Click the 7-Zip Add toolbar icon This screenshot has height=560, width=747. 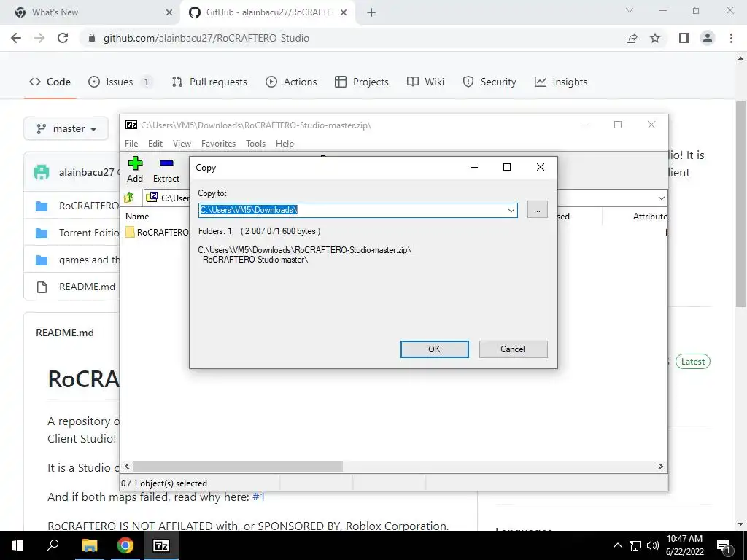[135, 169]
